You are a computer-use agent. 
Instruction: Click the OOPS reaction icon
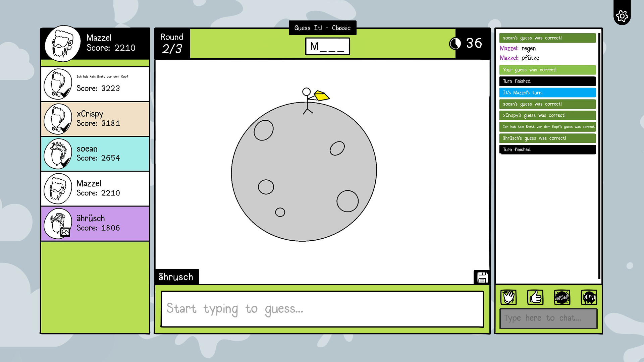point(588,297)
